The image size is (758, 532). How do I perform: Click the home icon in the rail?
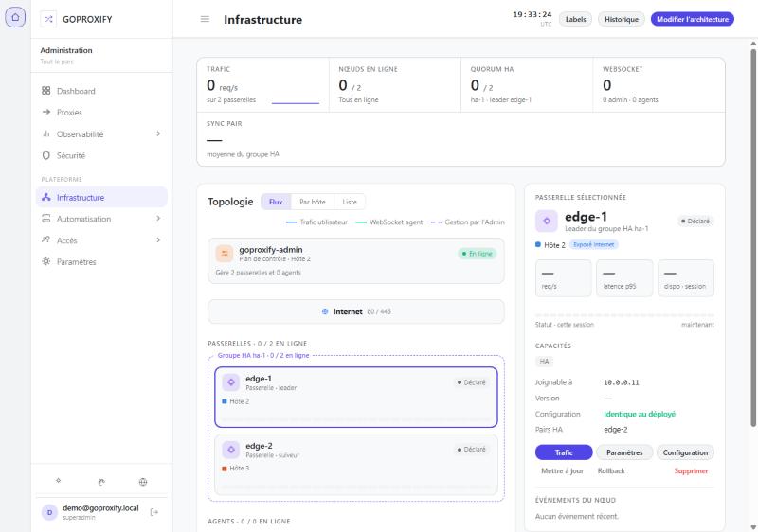click(x=15, y=17)
